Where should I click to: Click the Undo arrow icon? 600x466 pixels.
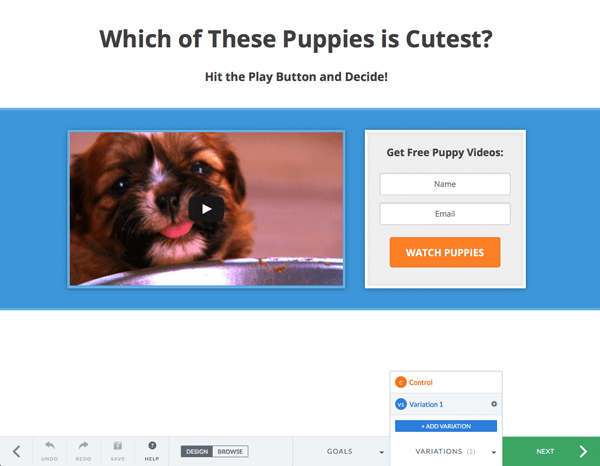click(x=50, y=446)
